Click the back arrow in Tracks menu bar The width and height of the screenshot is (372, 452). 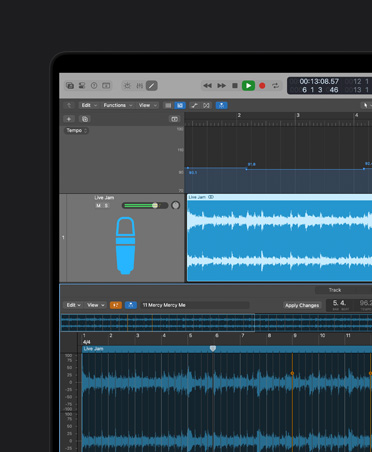click(x=69, y=105)
